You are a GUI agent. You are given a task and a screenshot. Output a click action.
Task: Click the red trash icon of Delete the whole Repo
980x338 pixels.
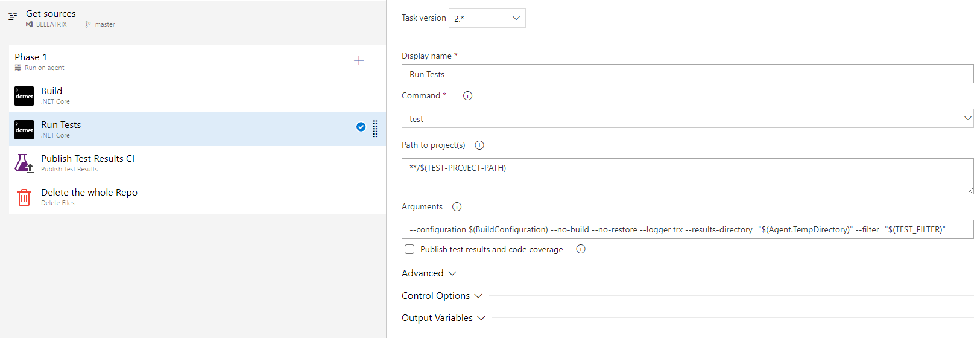click(24, 197)
